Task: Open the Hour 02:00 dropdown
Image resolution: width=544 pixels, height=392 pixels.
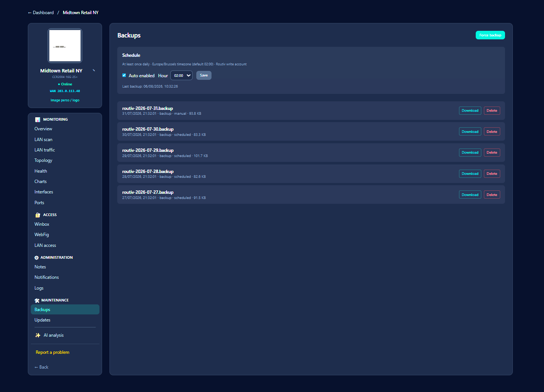Action: pos(181,75)
